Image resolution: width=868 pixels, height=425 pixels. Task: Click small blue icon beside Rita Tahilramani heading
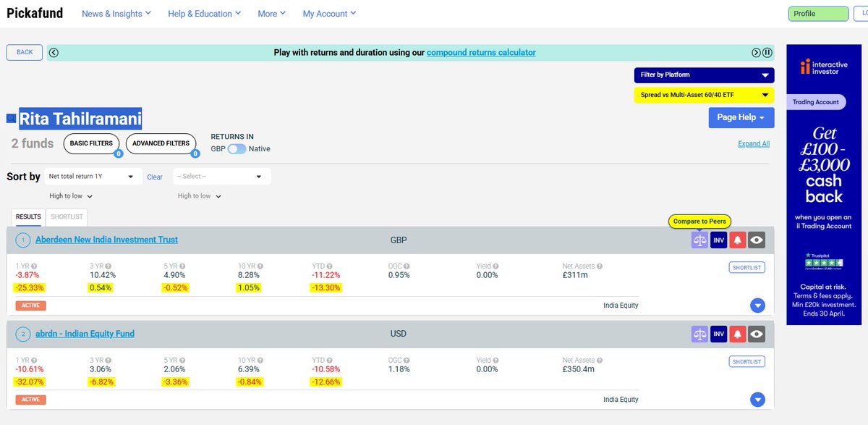tap(11, 118)
